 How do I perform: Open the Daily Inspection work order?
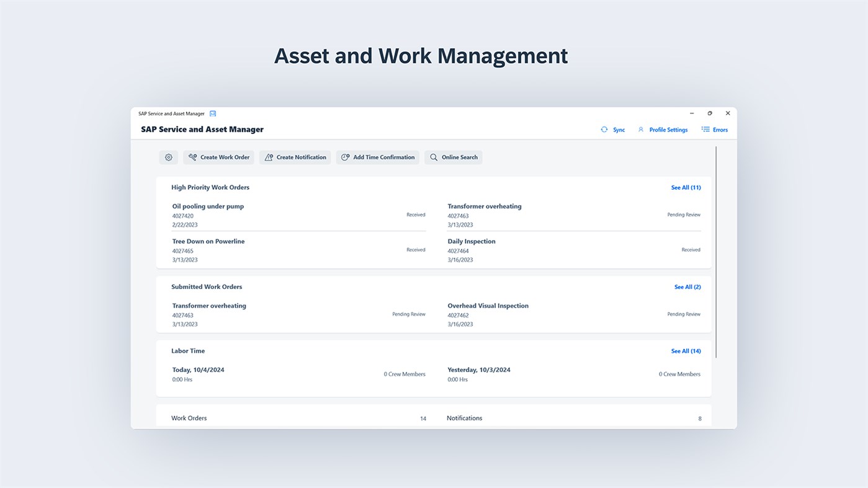tap(472, 241)
